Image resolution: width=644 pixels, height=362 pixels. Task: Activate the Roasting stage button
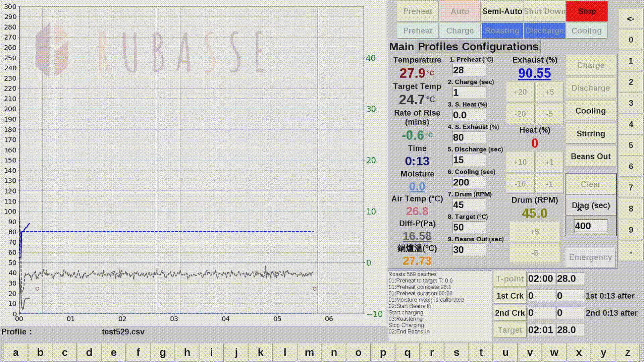502,31
